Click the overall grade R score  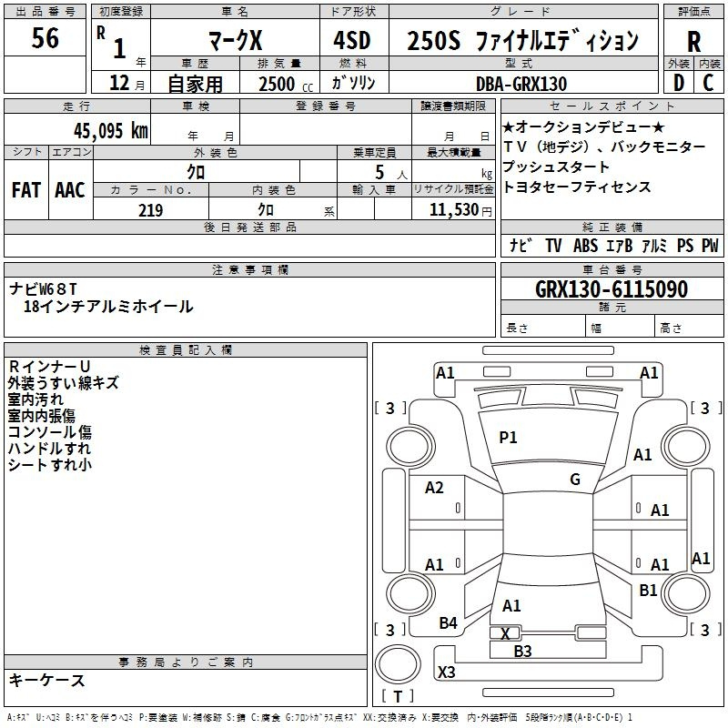[693, 41]
